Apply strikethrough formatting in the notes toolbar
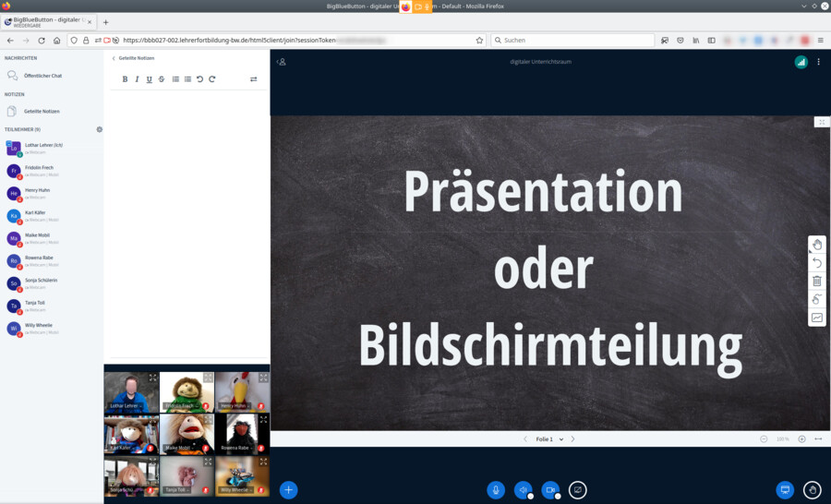 (162, 79)
